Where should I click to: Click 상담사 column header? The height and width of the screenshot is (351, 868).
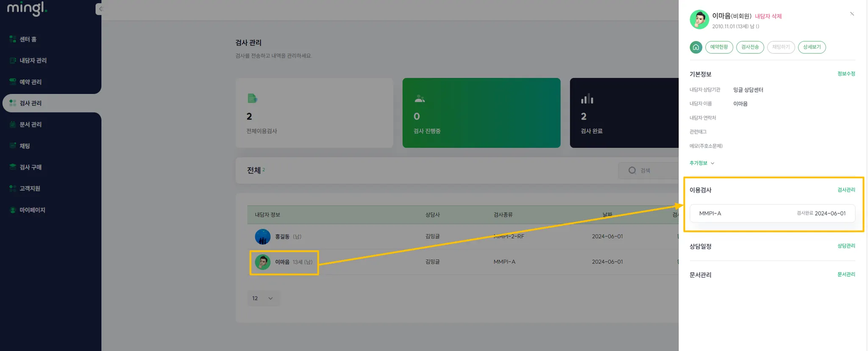click(x=432, y=215)
